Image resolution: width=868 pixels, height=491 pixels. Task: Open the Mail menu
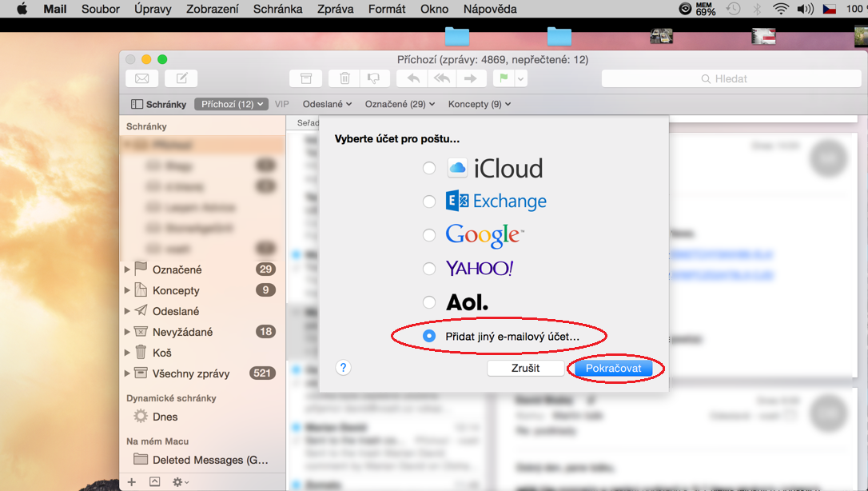[55, 9]
